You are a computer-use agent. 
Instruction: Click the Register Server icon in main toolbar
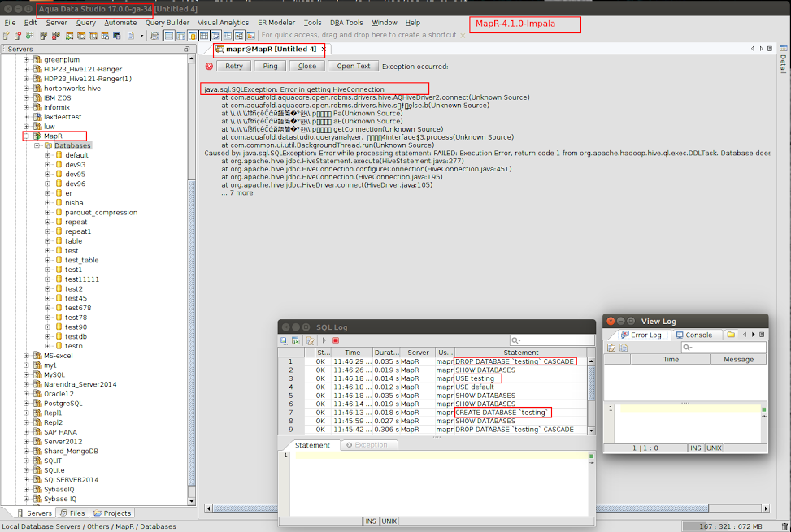[6, 36]
